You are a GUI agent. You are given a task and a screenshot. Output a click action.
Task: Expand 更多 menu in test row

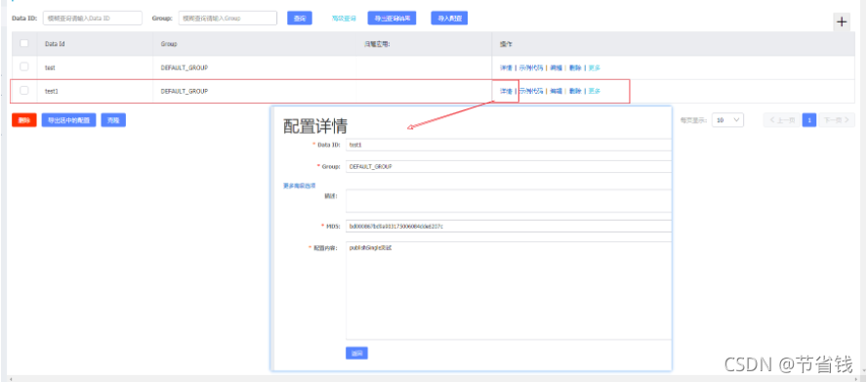click(594, 67)
